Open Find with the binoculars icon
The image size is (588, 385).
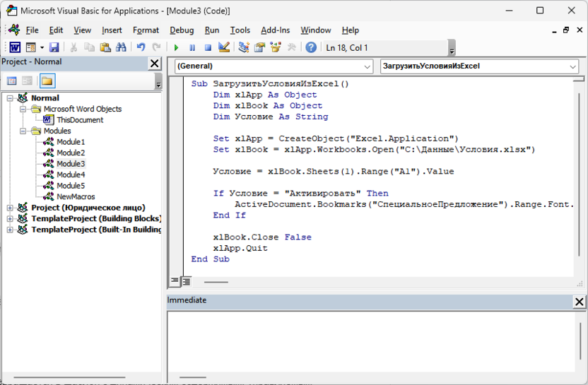tap(121, 47)
